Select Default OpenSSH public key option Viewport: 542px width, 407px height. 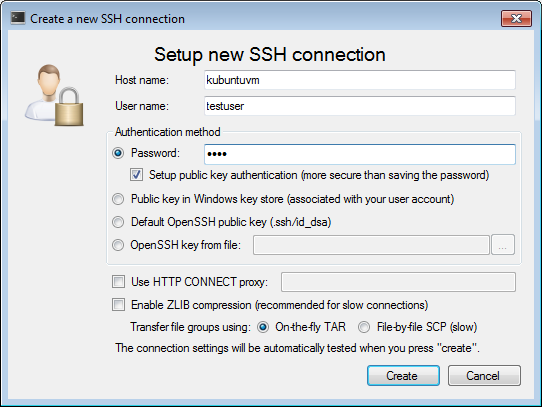[118, 222]
